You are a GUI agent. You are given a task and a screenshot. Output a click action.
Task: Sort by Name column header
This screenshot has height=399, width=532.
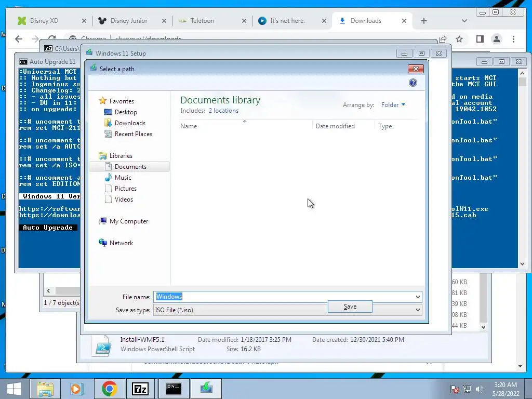click(189, 126)
